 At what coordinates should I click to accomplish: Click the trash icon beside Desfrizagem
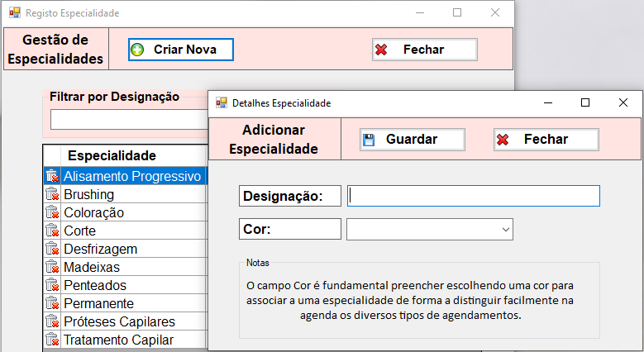pyautogui.click(x=52, y=249)
